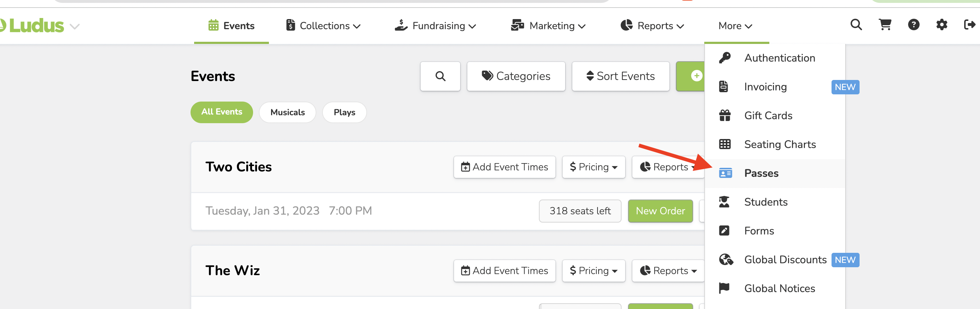Screen dimensions: 980x309
Task: Click the green plus add button
Action: [x=692, y=76]
